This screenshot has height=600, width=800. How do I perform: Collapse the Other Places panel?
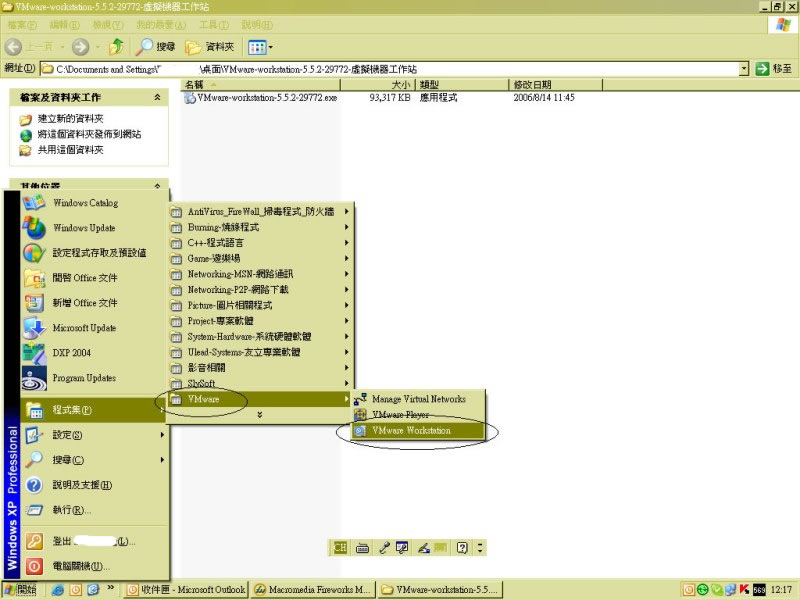click(157, 186)
